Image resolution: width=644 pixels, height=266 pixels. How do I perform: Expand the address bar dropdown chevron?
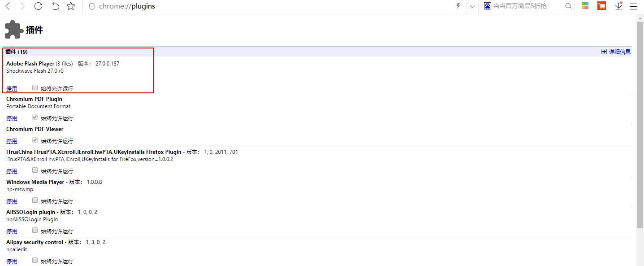472,7
